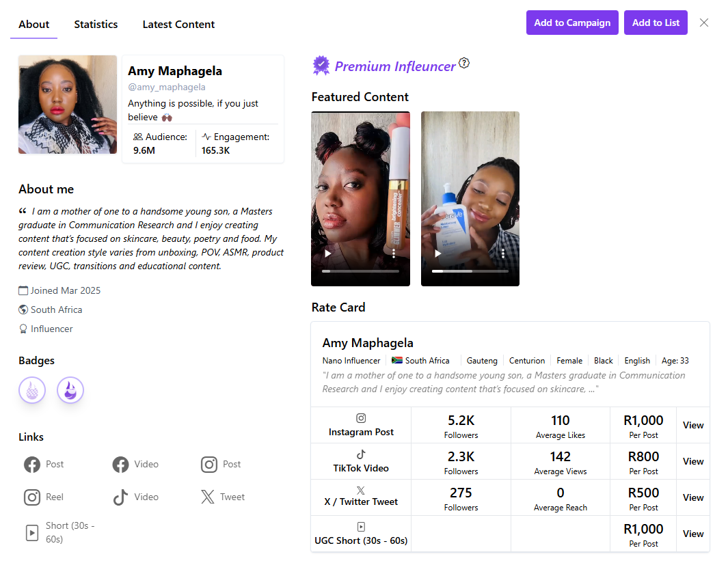The width and height of the screenshot is (728, 563).
Task: Play the second featured video
Action: pos(437,253)
